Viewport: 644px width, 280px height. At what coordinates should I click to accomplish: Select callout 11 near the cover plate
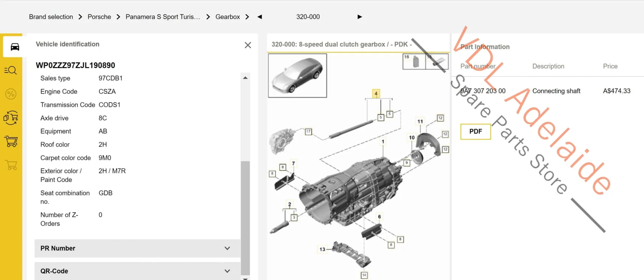coord(420,121)
